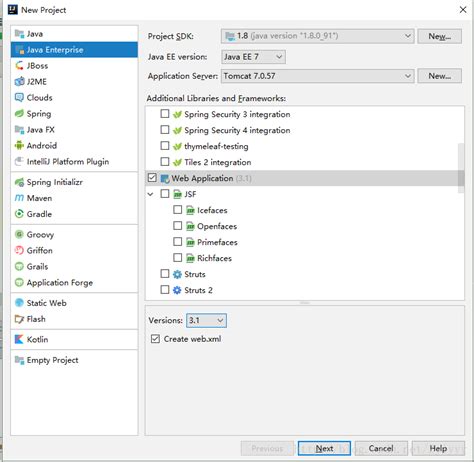Click the Struts gear icon
Viewport: 474px width, 462px height.
[x=177, y=274]
